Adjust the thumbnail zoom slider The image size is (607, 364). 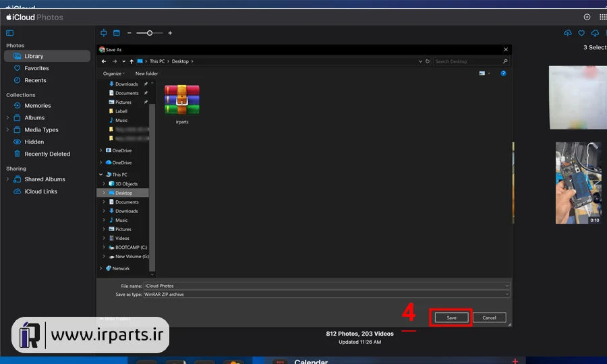(x=150, y=33)
